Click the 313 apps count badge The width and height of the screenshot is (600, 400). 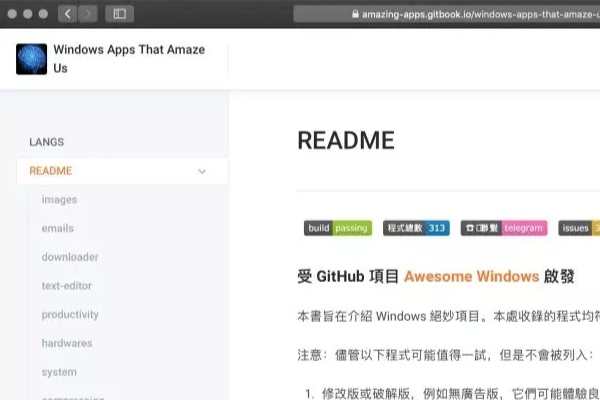pos(416,228)
